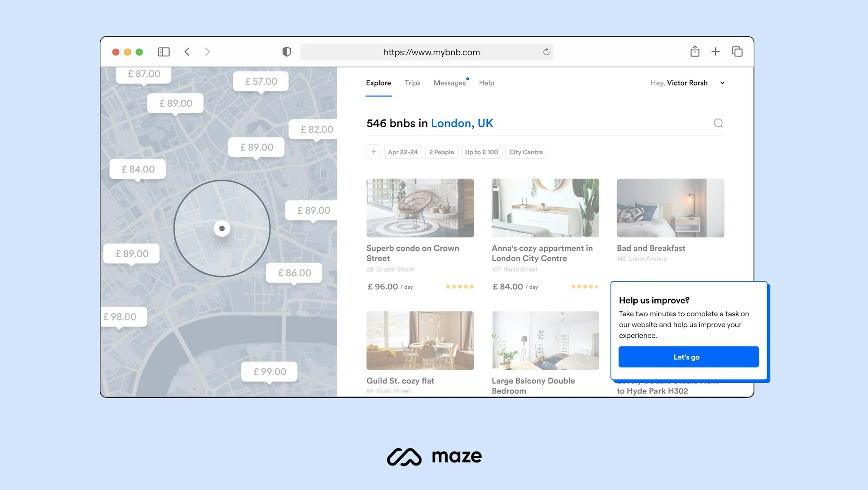Toggle the 'Up to £100' price filter

pos(481,152)
